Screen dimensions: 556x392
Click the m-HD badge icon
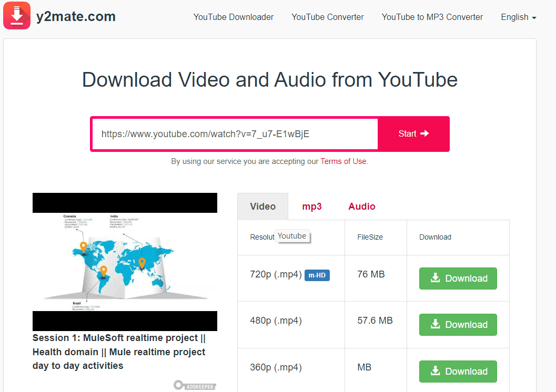317,275
